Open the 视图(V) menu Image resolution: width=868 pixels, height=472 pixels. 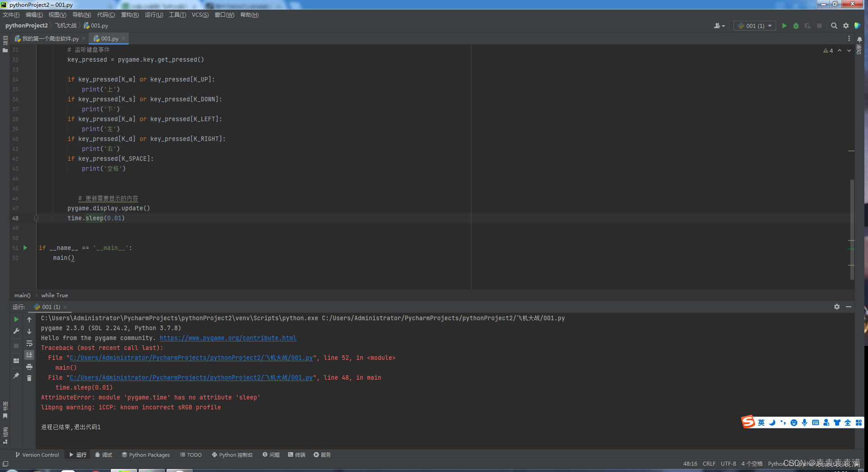coord(58,15)
